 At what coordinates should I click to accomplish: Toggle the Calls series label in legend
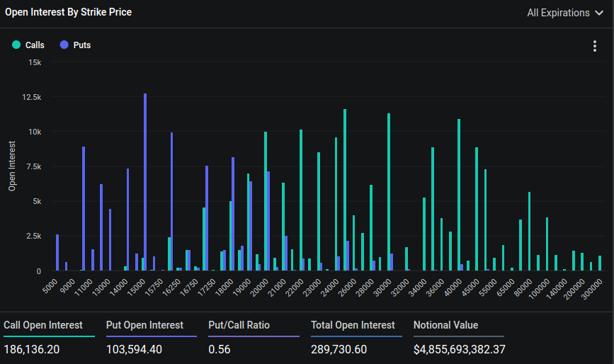tap(35, 45)
